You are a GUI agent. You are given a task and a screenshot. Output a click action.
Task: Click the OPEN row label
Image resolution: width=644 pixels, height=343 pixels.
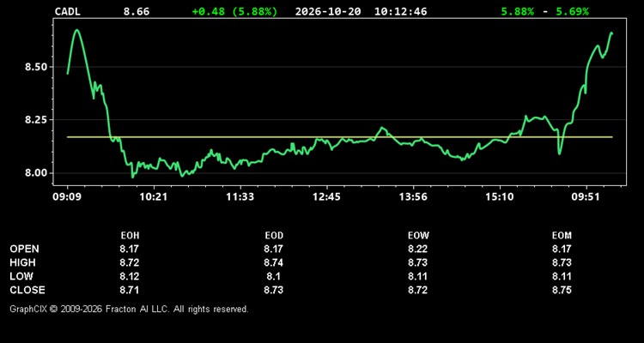pos(25,249)
